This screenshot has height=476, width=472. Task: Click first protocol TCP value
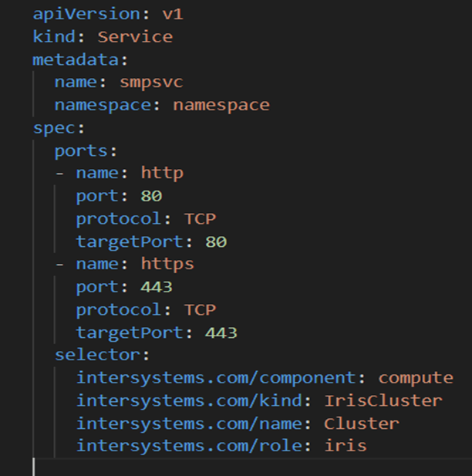click(200, 218)
